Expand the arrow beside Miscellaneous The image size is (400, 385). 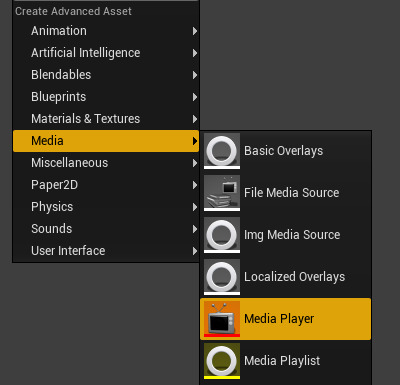pos(195,163)
